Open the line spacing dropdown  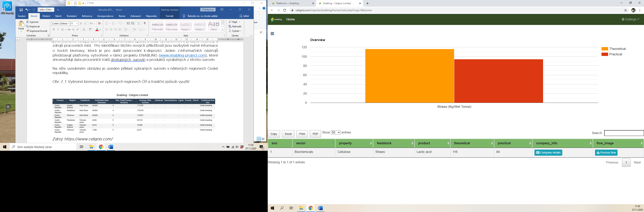click(x=127, y=29)
